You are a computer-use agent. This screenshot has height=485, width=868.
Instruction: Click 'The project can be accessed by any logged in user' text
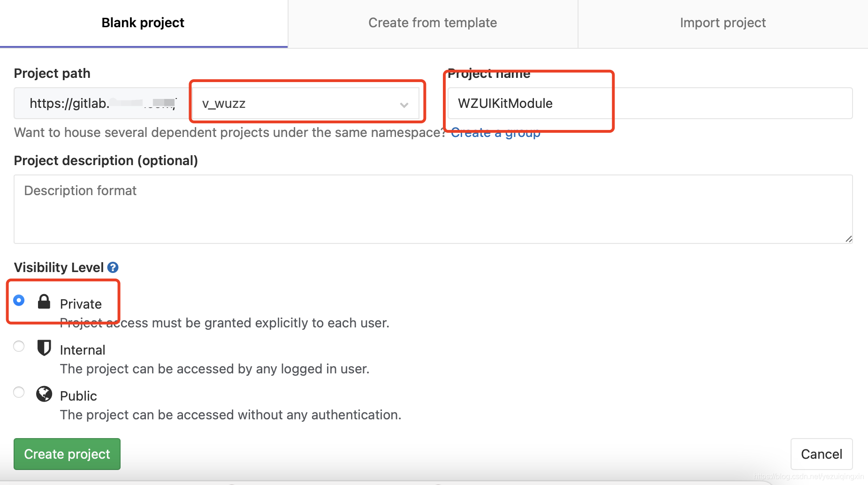click(215, 369)
